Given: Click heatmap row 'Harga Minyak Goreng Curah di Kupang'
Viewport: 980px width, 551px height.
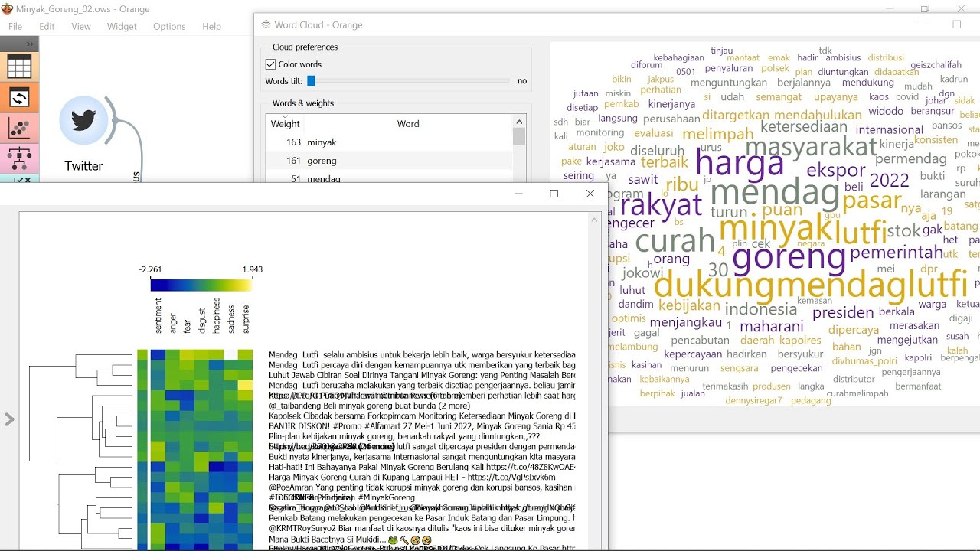Looking at the screenshot, I should coord(412,477).
